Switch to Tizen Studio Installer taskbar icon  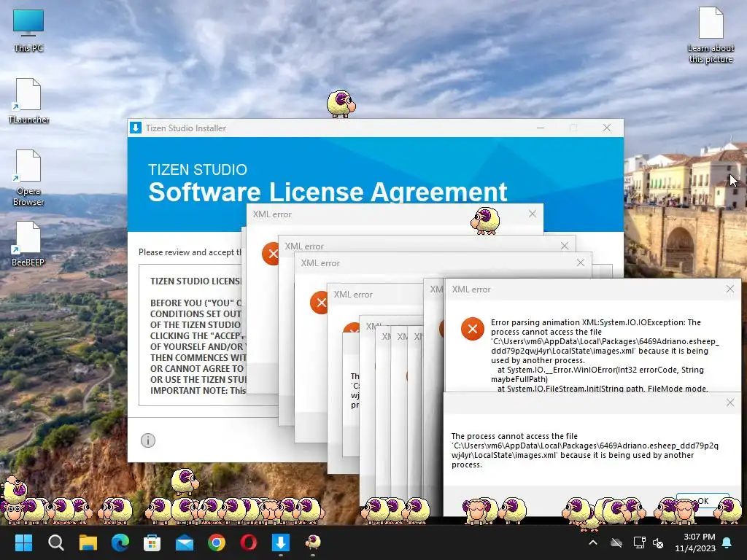click(281, 542)
